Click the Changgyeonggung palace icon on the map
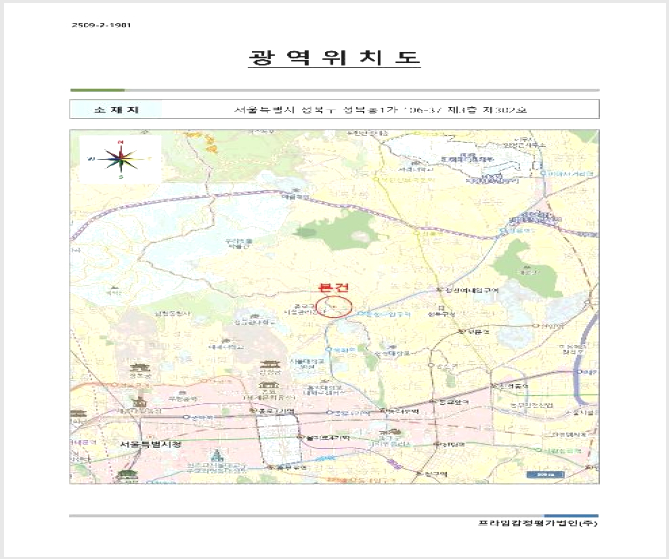The height and width of the screenshot is (559, 669). point(270,364)
